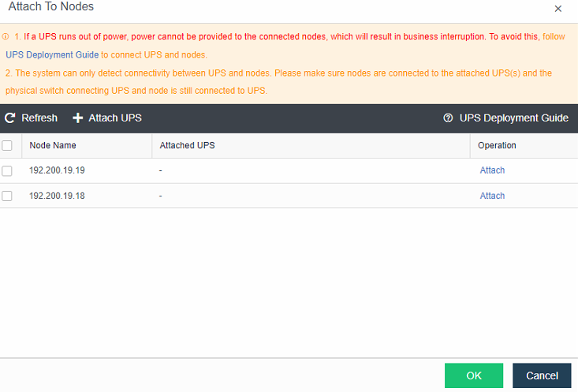Click the orange info icon in warning
Viewport: 578px width, 392px height.
(6, 36)
